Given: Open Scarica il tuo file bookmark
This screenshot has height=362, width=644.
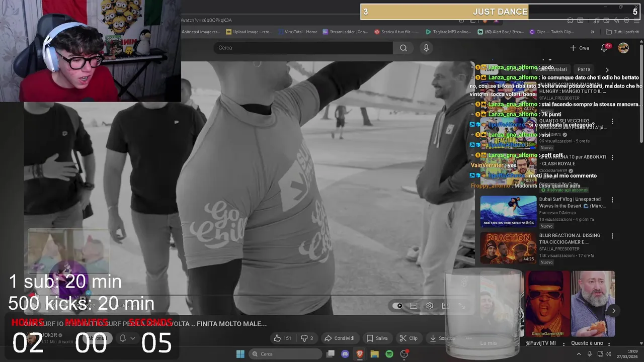Looking at the screenshot, I should pyautogui.click(x=396, y=32).
